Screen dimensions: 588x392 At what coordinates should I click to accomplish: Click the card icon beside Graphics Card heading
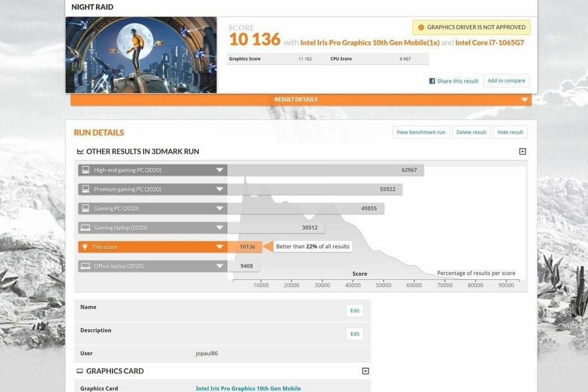coord(80,371)
